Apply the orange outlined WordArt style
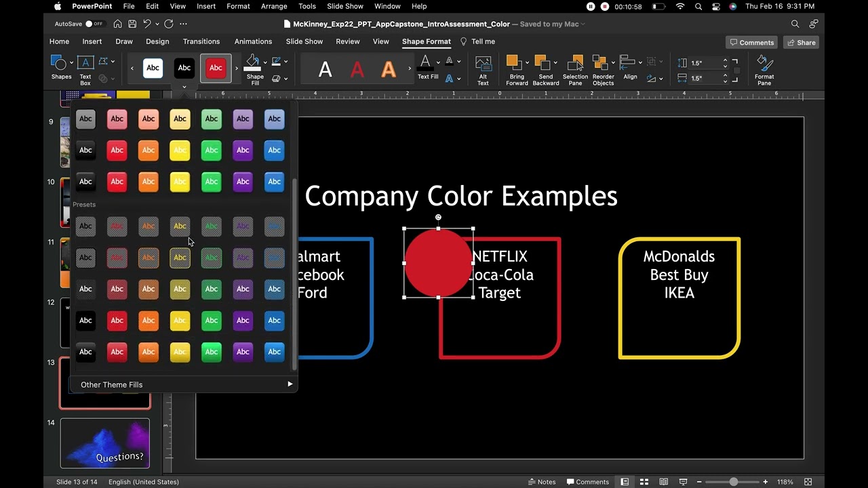The width and height of the screenshot is (868, 488). pyautogui.click(x=389, y=69)
